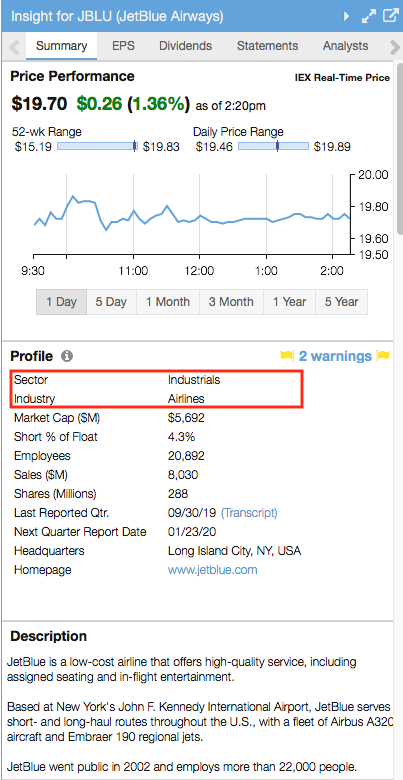403x780 pixels.
Task: Switch chart to 5 Day range
Action: click(111, 302)
